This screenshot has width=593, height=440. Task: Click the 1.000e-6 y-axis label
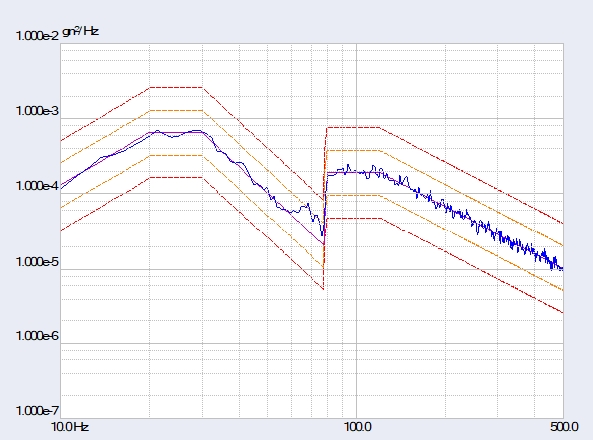click(37, 336)
